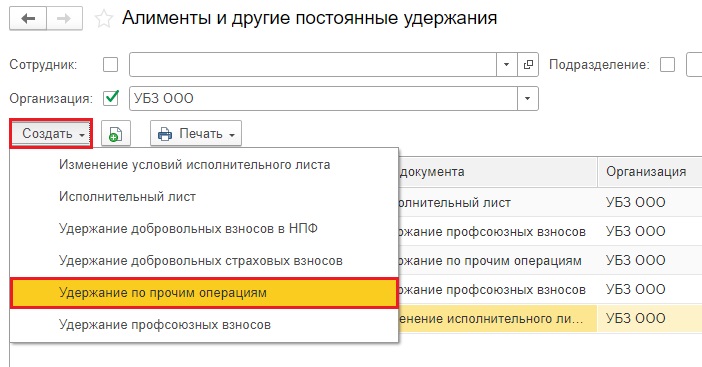Click the copy document icon beside Создать
The height and width of the screenshot is (367, 702).
(116, 133)
